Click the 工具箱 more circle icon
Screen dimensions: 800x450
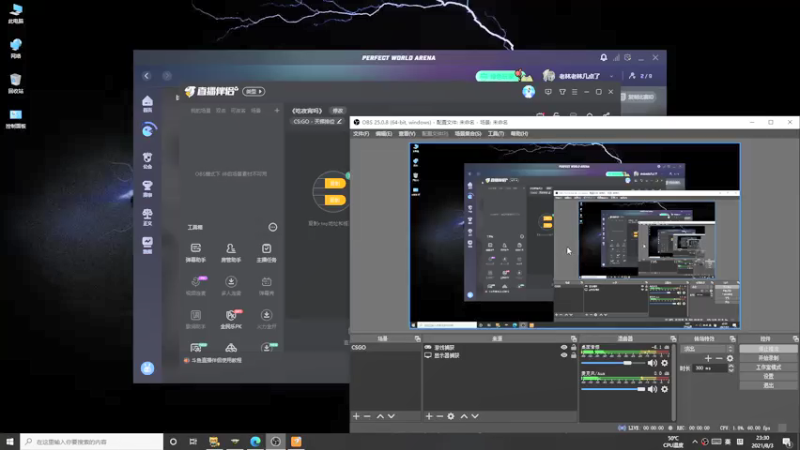(273, 227)
